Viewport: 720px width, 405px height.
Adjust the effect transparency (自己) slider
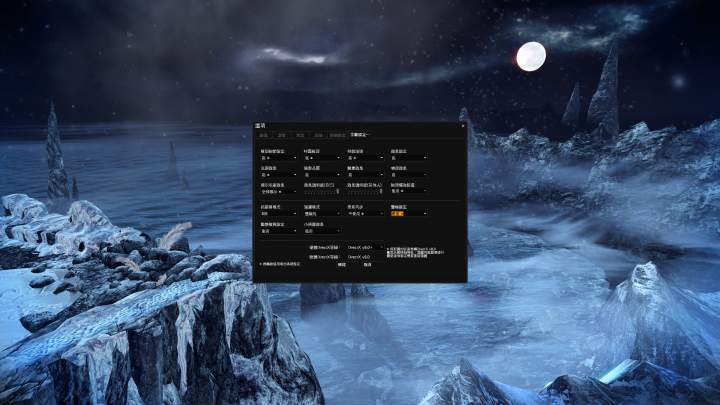pos(321,191)
